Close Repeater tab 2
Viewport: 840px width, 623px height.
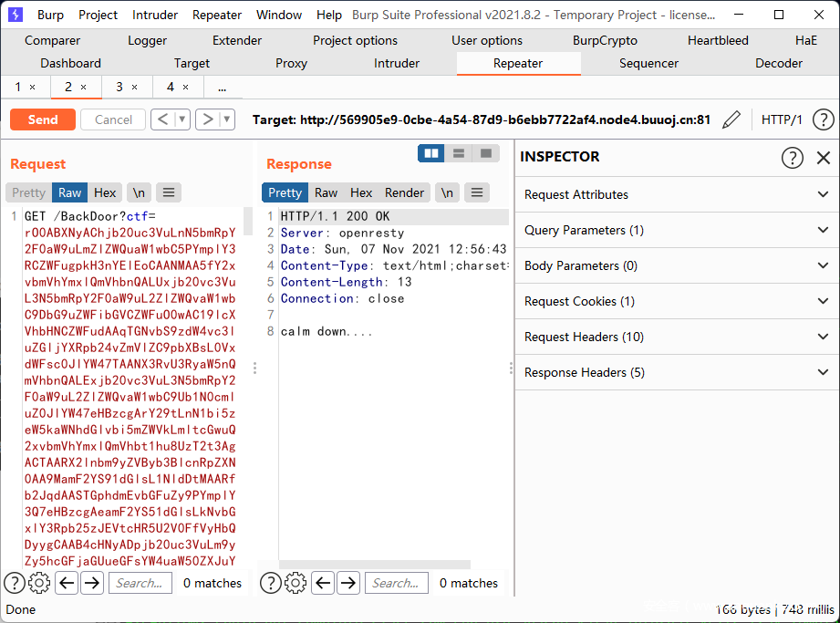click(84, 88)
